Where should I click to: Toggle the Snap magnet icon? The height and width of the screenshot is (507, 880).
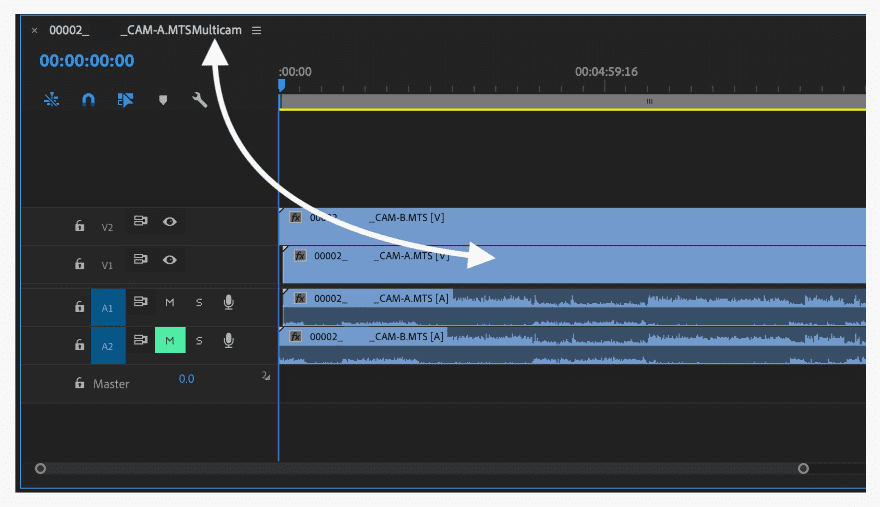tap(88, 99)
